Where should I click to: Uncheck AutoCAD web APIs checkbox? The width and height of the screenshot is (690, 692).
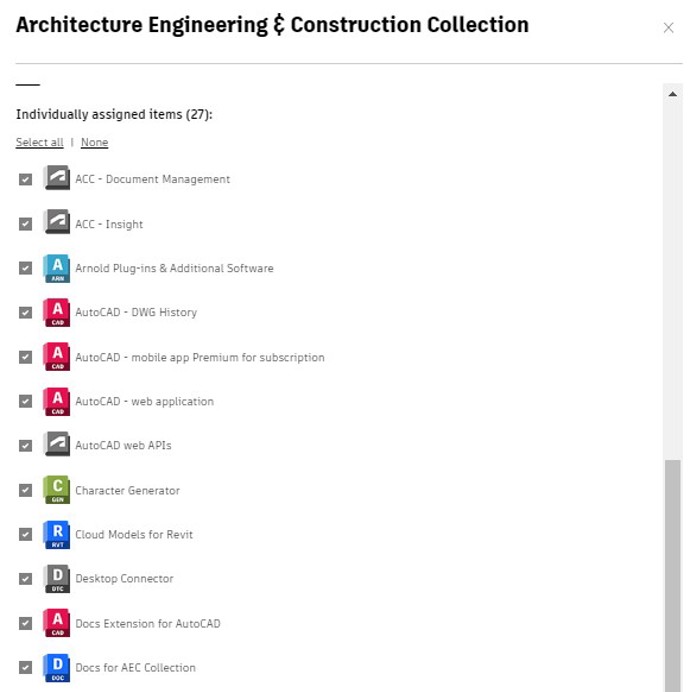tap(26, 446)
